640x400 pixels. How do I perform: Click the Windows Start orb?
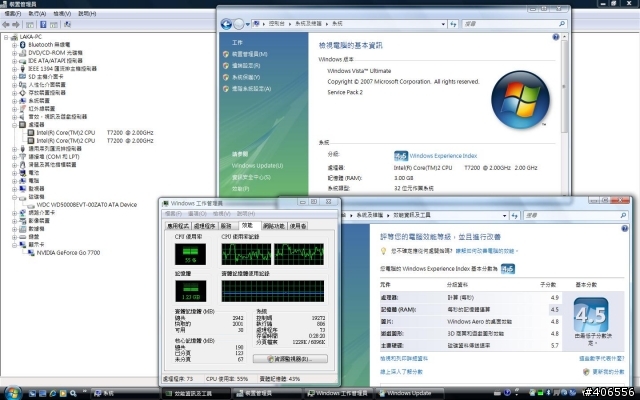tap(12, 393)
